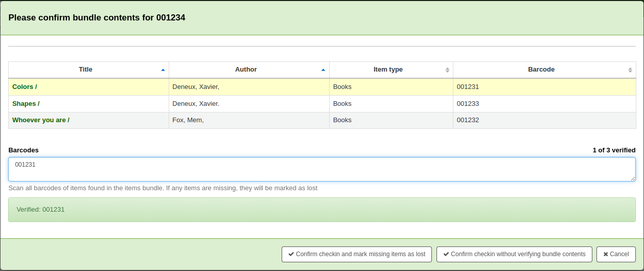Click the sort arrow in Author column
Viewport: 644px width, 271px height.
coord(323,70)
